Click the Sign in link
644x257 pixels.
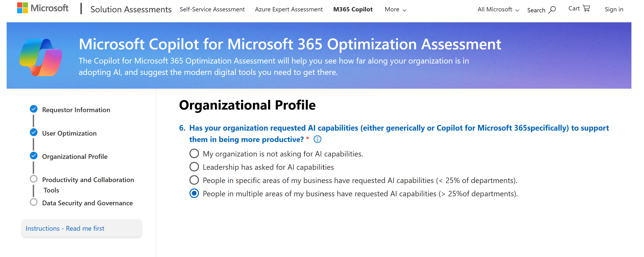coord(614,9)
